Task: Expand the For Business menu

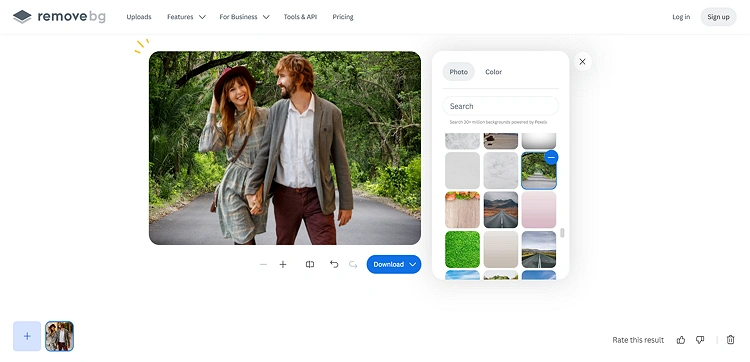Action: [244, 17]
